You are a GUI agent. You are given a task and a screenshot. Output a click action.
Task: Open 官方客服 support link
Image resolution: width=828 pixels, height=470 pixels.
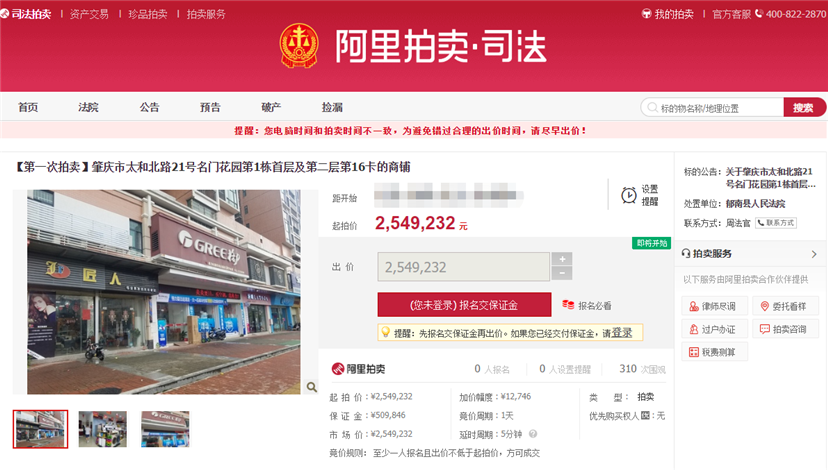point(731,14)
